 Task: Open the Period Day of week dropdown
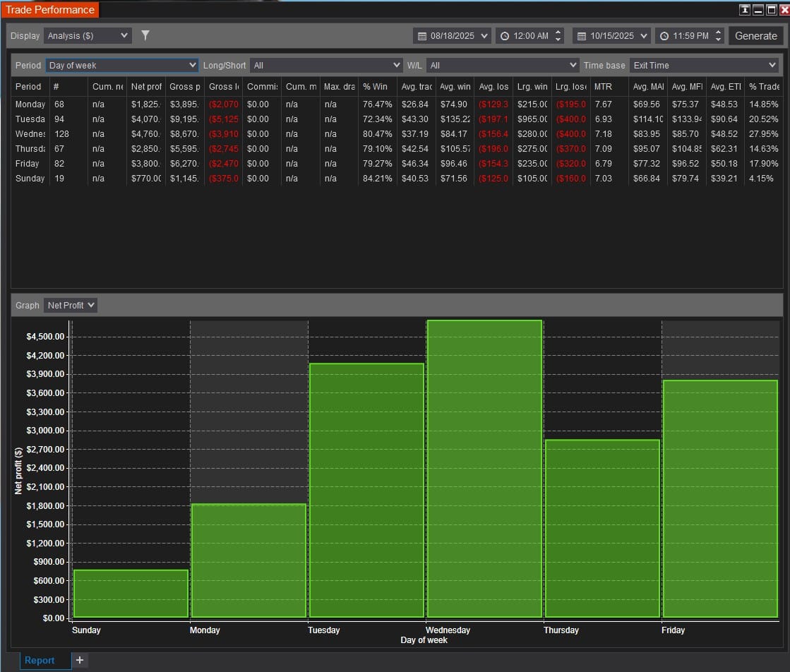tap(122, 65)
